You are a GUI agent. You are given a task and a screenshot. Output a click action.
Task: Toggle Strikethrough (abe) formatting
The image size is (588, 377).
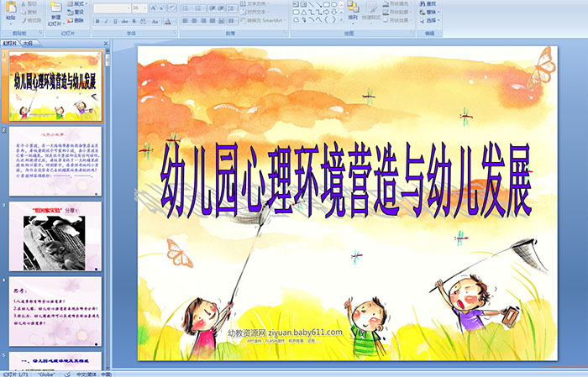coord(124,21)
